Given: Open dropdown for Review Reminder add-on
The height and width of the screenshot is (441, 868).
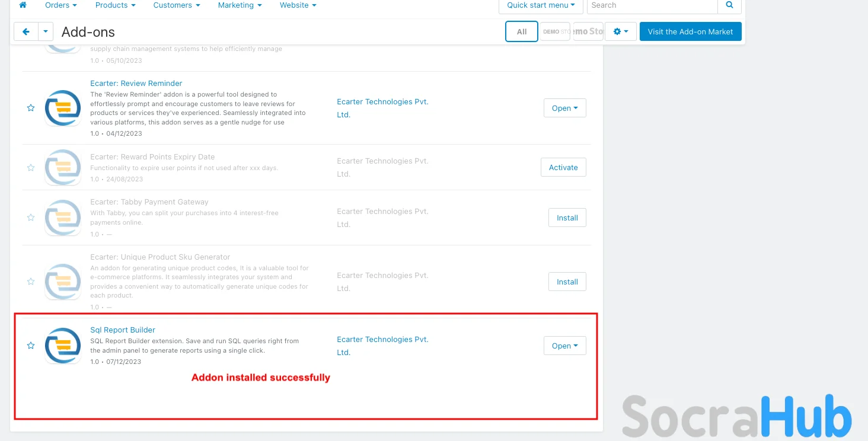Looking at the screenshot, I should (x=565, y=108).
